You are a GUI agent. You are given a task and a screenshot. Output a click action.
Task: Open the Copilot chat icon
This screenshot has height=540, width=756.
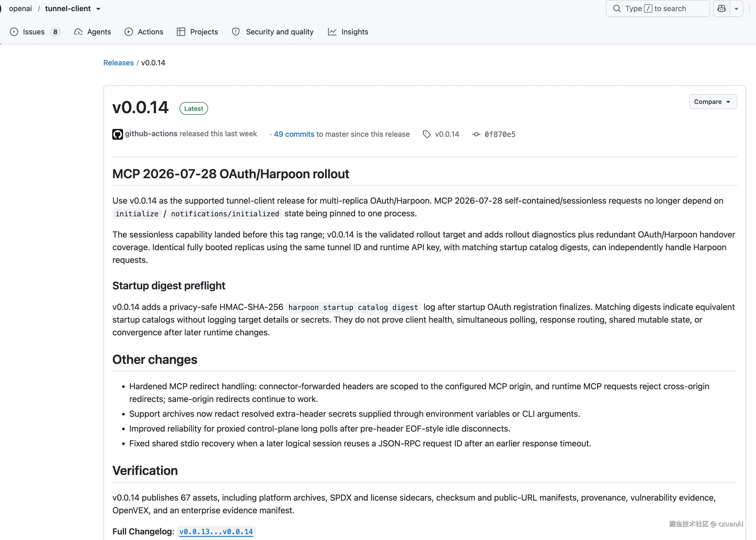click(721, 9)
